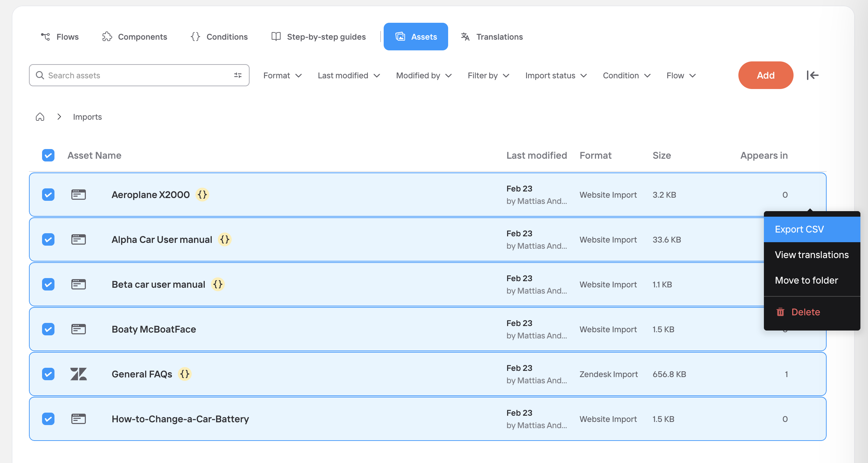868x463 pixels.
Task: Uncheck the How-to-Change-a-Car-Battery row checkbox
Action: [48, 419]
